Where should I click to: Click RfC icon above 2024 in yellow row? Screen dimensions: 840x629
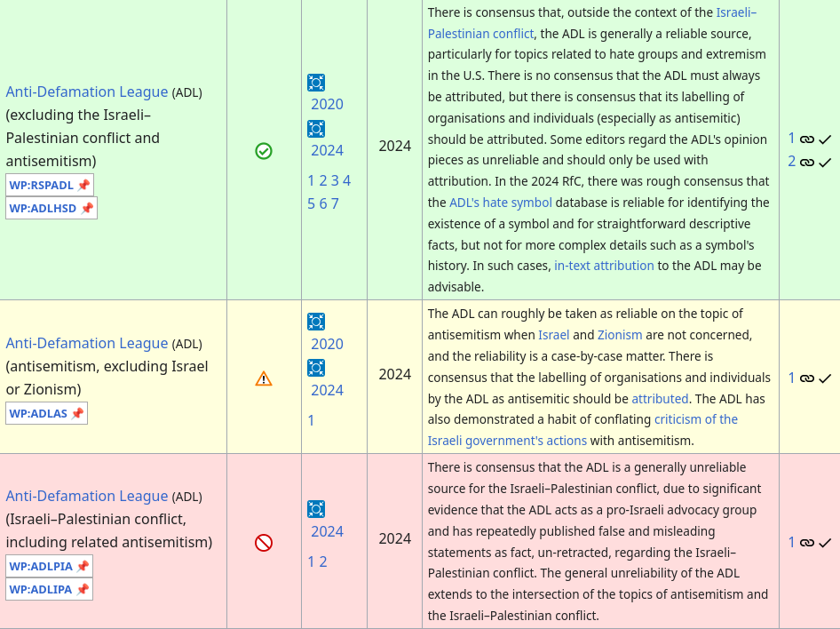click(x=316, y=368)
